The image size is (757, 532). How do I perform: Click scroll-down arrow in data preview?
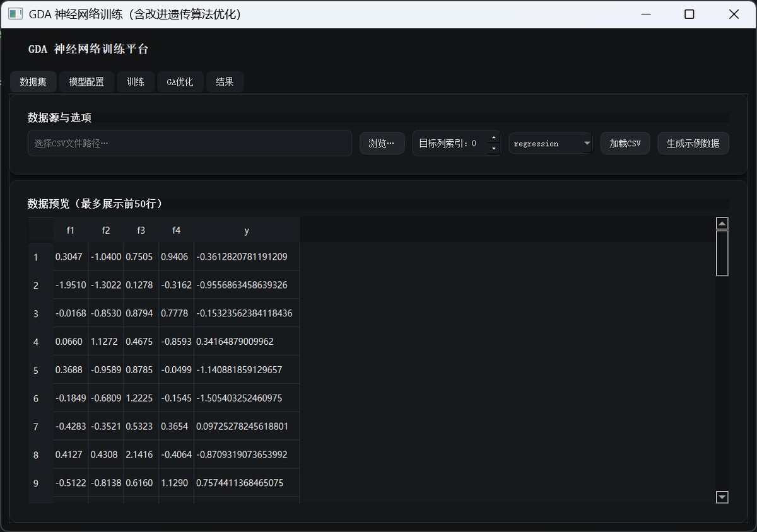click(722, 497)
